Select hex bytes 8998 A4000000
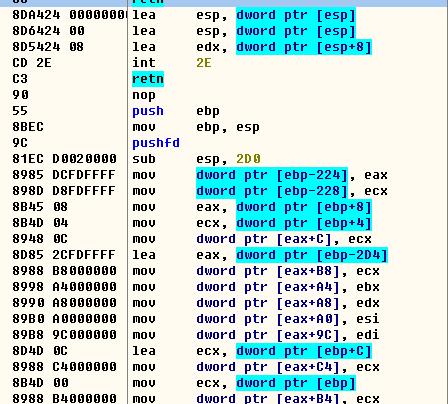448x404 pixels. click(64, 287)
